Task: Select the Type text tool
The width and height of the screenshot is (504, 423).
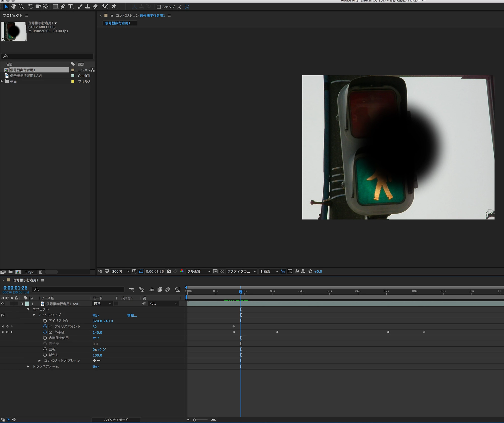Action: pos(71,7)
